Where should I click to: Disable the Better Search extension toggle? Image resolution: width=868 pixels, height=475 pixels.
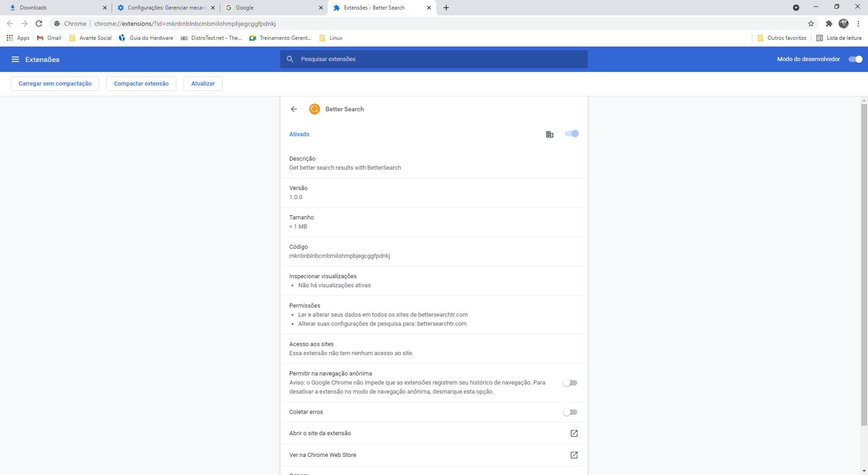point(572,134)
